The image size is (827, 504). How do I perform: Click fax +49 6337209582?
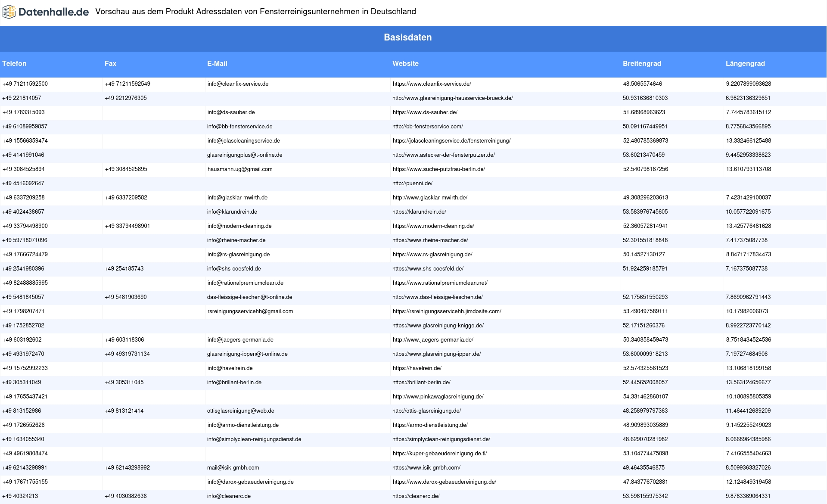(x=126, y=198)
